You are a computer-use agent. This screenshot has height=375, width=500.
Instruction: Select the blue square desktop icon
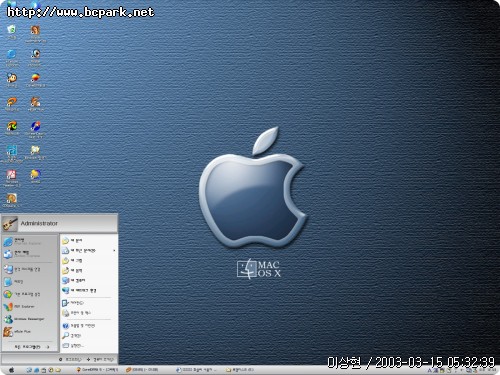pyautogui.click(x=12, y=153)
